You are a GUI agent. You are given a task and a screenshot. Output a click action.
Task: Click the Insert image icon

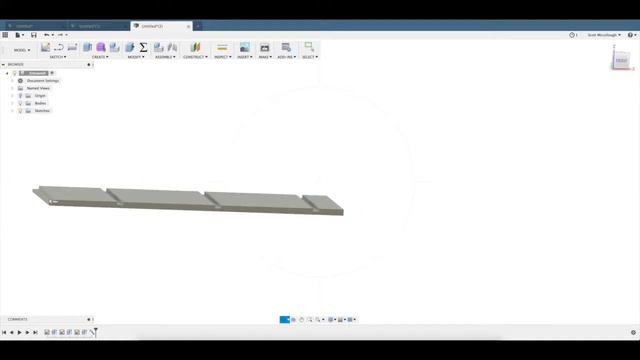244,47
